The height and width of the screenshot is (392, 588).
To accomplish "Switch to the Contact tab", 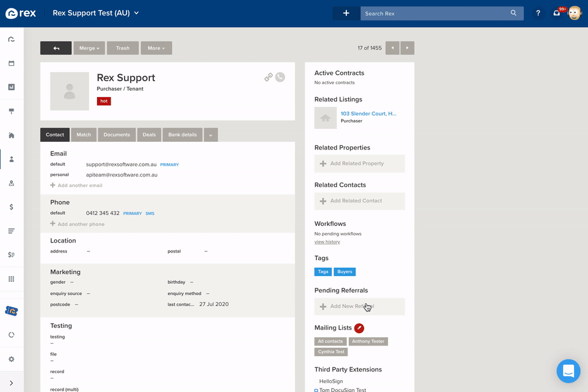I will (x=55, y=135).
